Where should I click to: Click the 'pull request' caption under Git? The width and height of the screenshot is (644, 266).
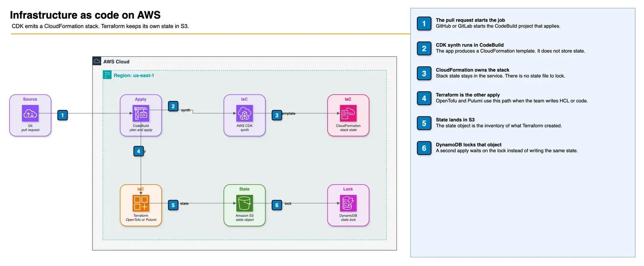[30, 130]
